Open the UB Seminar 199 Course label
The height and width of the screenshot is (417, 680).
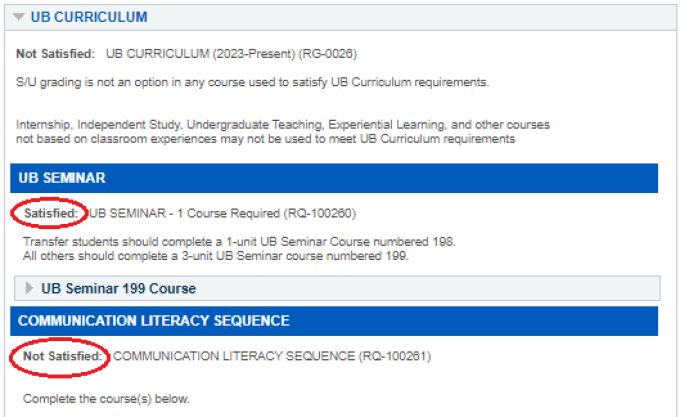coord(118,288)
